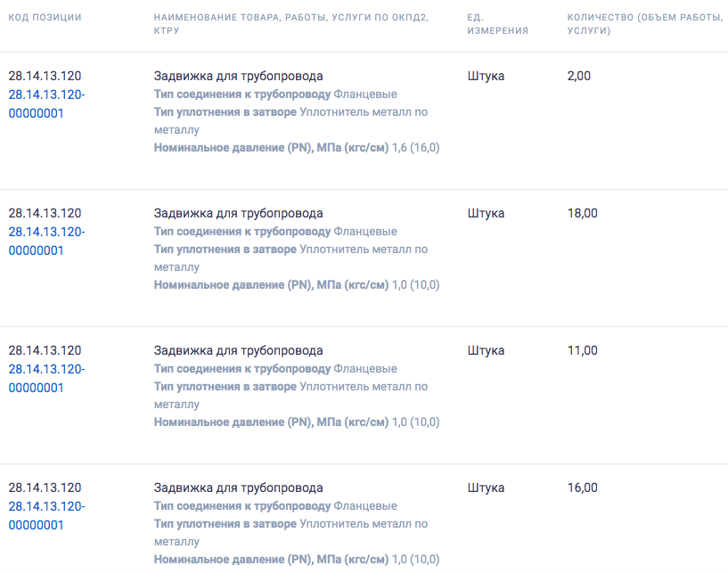Click "Штука" in the 18,00 quantity row
This screenshot has width=728, height=574.
(486, 213)
